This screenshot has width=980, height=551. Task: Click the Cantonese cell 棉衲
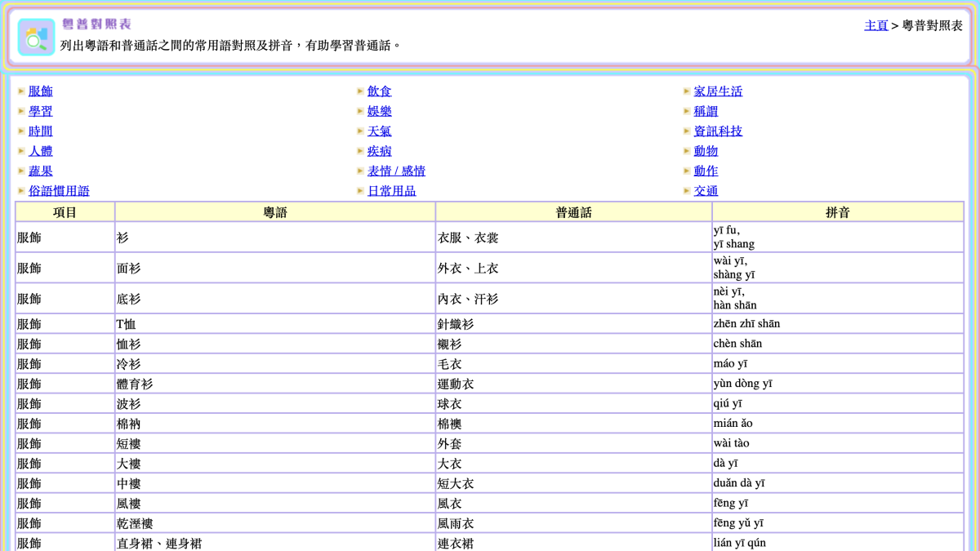click(x=275, y=424)
